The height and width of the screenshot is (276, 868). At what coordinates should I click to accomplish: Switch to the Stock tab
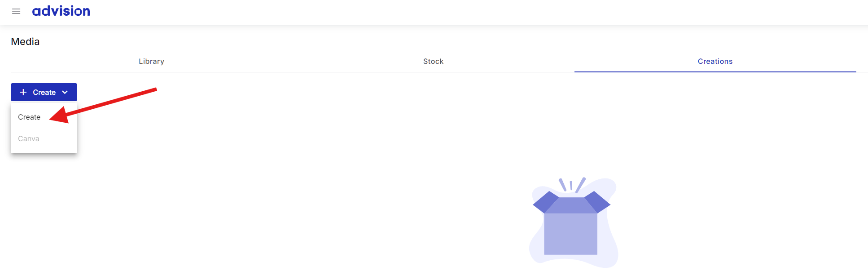point(433,61)
